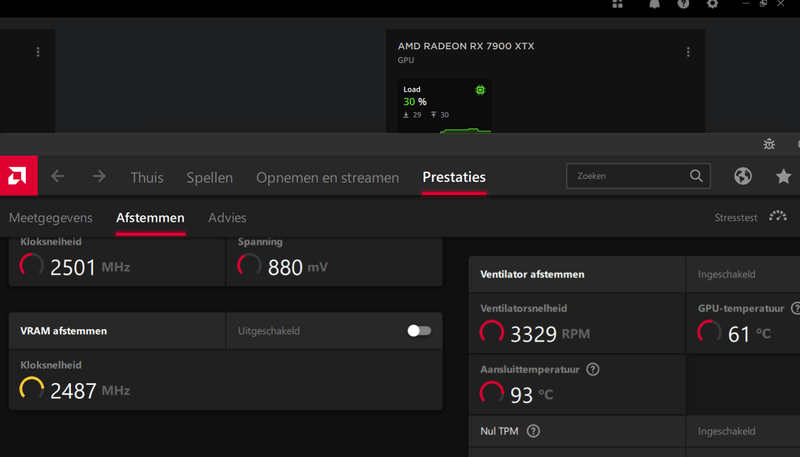Click the Nul TPM label
The image size is (800, 457).
point(499,431)
